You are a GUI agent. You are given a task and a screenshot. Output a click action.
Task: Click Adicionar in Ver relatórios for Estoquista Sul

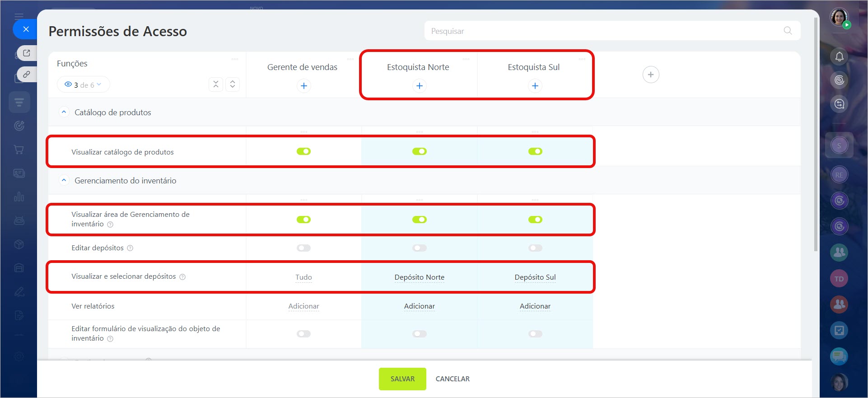click(x=535, y=306)
